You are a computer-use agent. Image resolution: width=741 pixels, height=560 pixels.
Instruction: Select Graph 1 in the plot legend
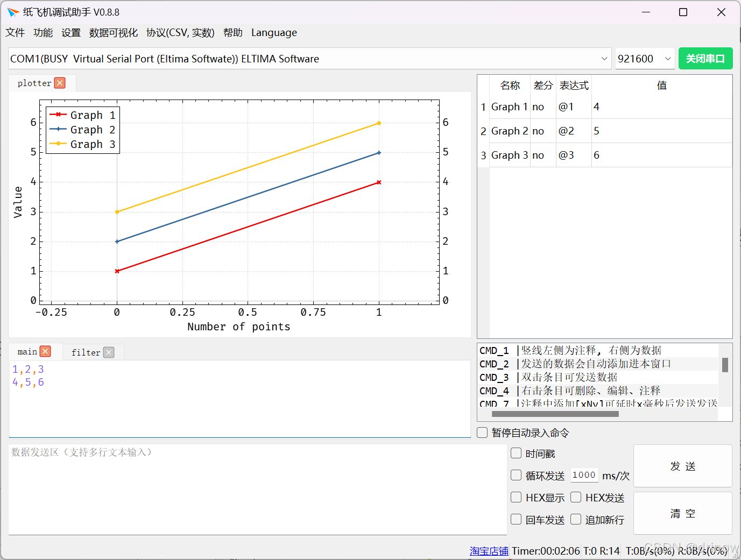pos(82,115)
